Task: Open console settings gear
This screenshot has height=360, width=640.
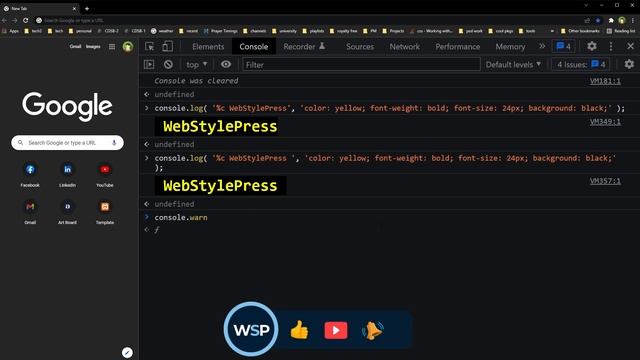Action: [629, 64]
